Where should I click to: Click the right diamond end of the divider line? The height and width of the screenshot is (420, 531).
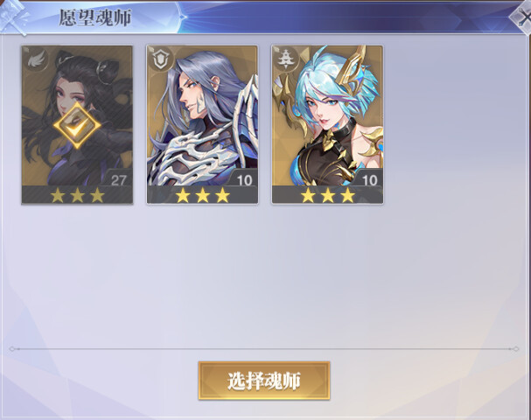pos(516,349)
